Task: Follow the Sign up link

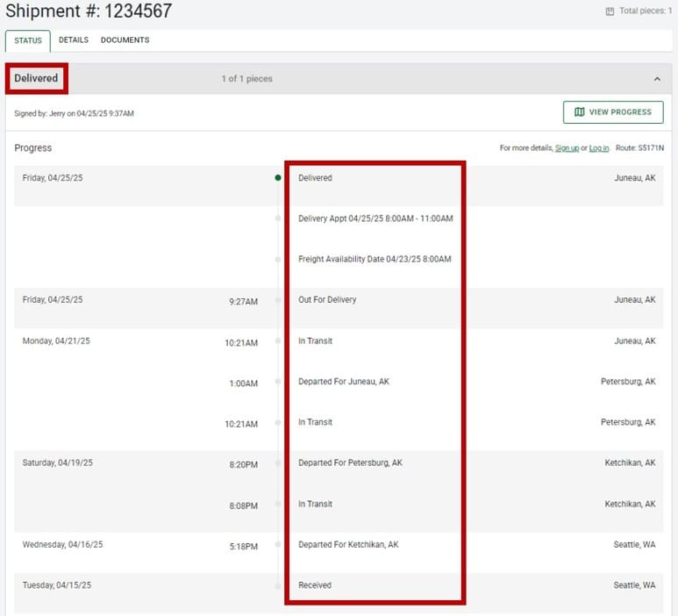Action: pos(567,148)
